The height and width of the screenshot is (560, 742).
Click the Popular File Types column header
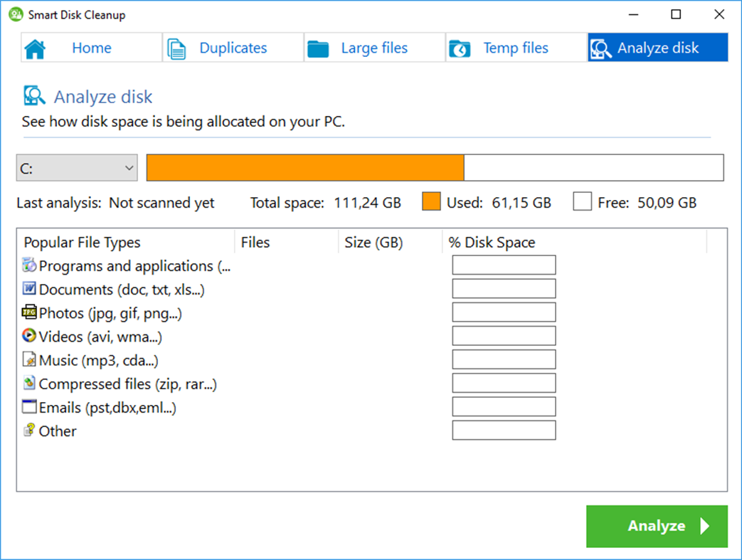click(x=81, y=242)
